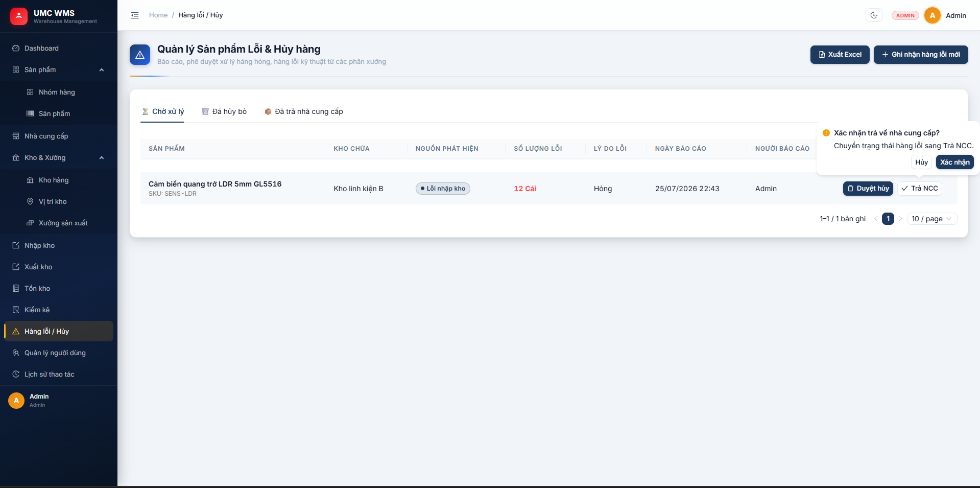Screen dimensions: 980x488
Task: Click the SKU: SENS-LDR text
Action: [173, 194]
